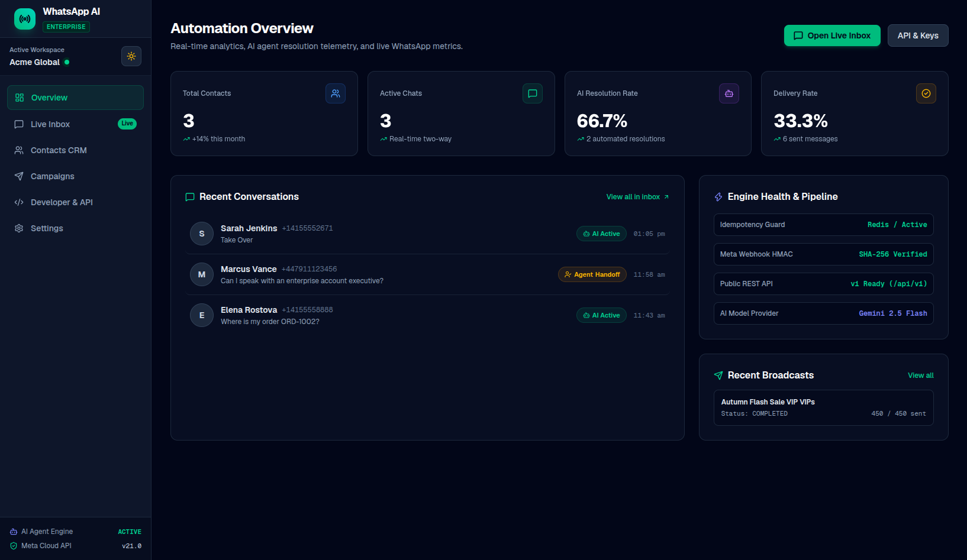Click Sarah Jenkins' AI Active badge

pyautogui.click(x=601, y=234)
